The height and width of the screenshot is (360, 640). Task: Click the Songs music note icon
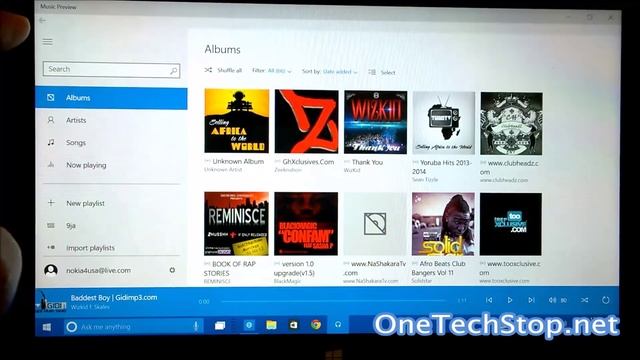[x=51, y=142]
